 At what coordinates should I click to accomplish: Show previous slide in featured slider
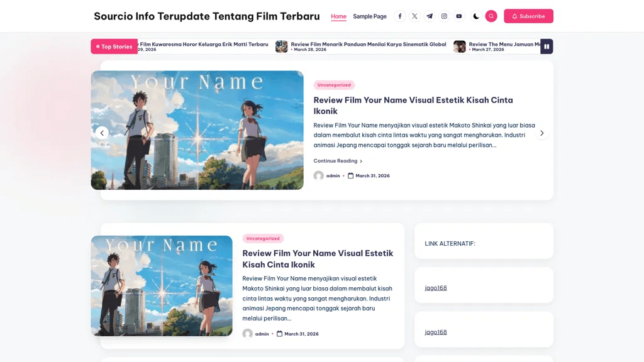point(102,133)
